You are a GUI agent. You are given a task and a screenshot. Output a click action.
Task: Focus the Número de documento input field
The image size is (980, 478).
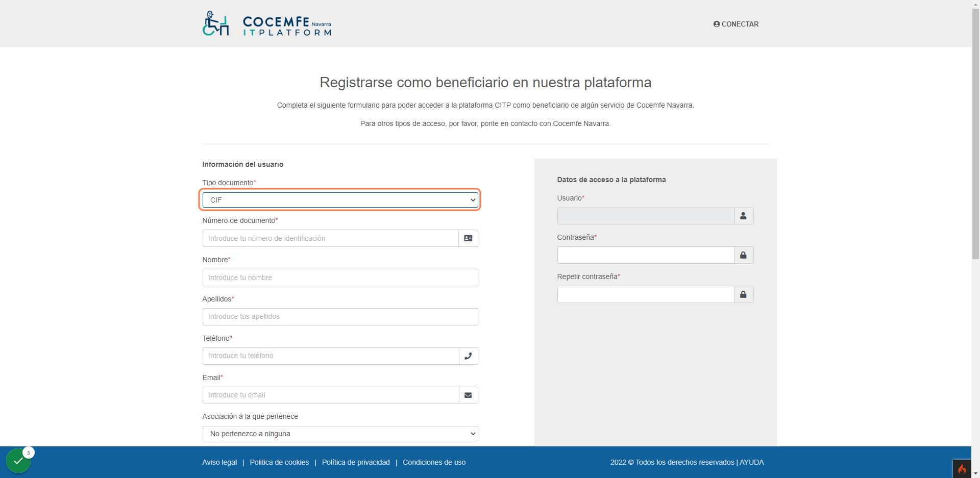331,238
